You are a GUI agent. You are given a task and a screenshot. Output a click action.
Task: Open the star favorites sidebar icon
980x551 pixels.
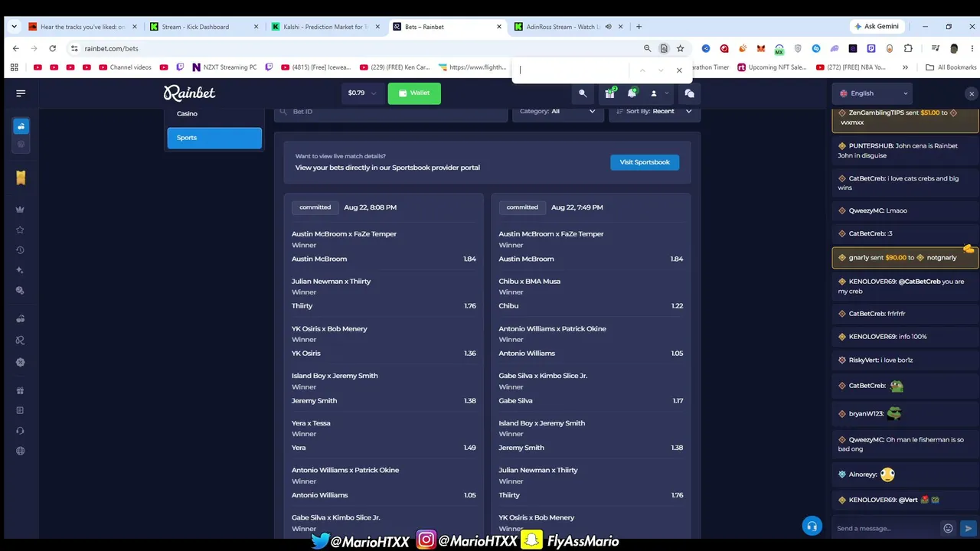coord(21,230)
